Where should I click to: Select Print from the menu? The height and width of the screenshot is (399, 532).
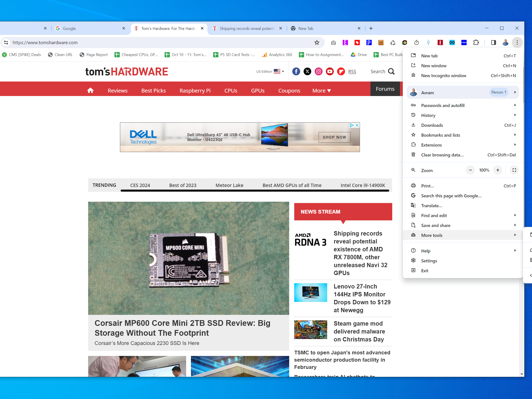tap(463, 186)
